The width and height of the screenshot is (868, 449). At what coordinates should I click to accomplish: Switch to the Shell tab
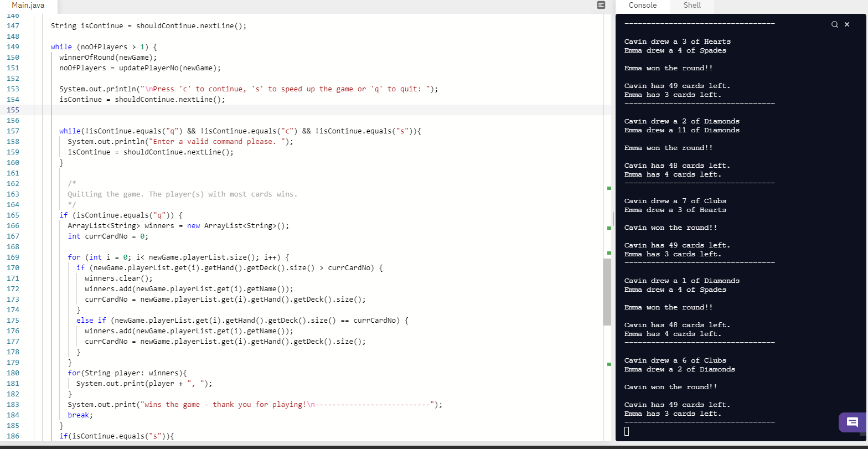coord(692,5)
